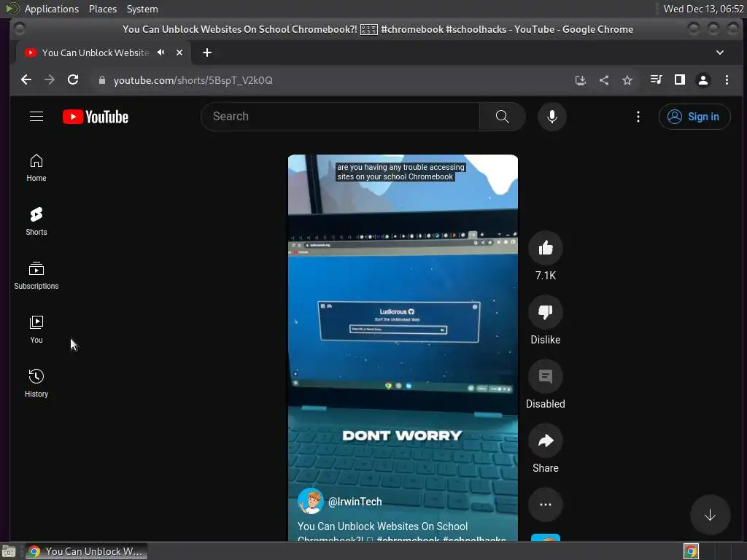The width and height of the screenshot is (747, 560).
Task: Go to the YouTube logo homepage
Action: [x=96, y=117]
